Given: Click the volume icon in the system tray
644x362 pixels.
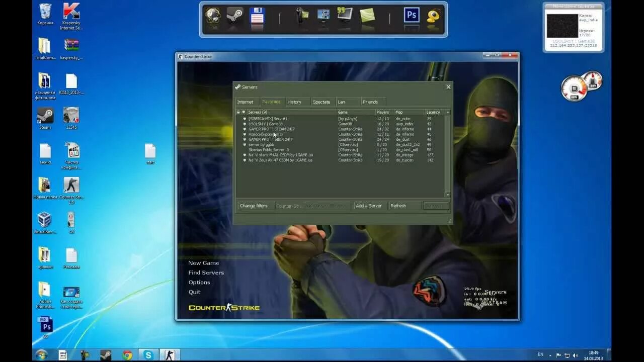Looking at the screenshot, I should click(x=575, y=355).
